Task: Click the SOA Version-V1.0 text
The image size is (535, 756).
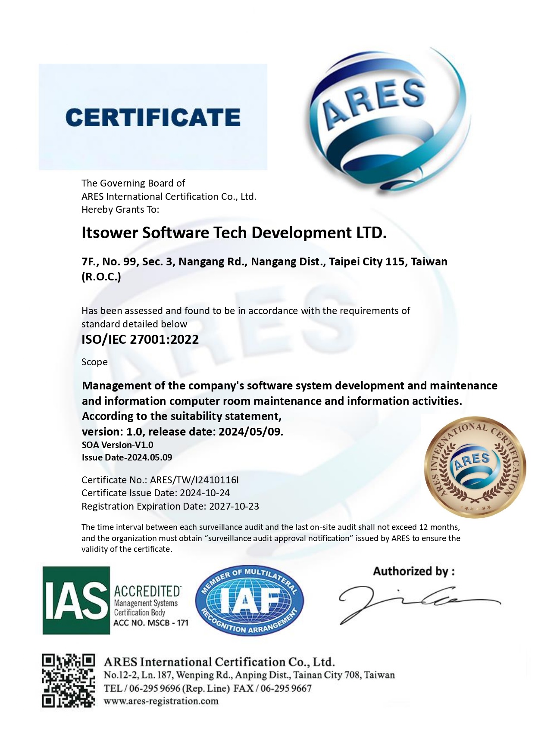Action: click(117, 445)
